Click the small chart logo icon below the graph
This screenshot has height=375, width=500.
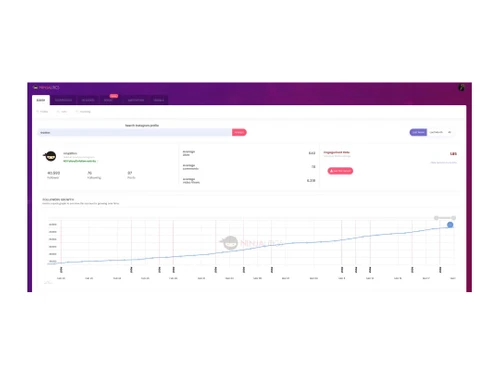tap(48, 283)
